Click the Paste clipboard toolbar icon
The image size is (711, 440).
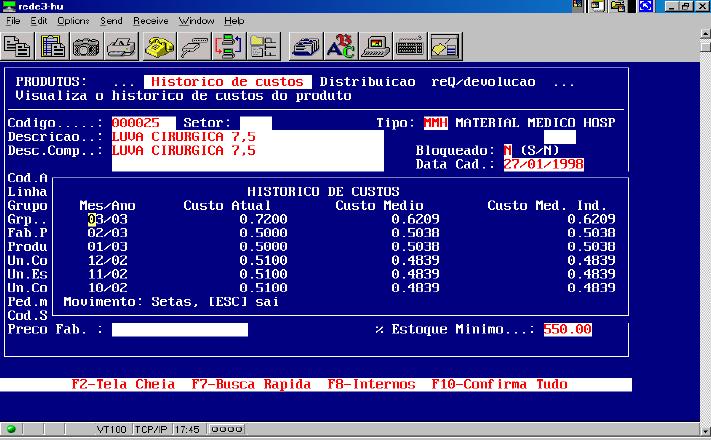coord(52,46)
